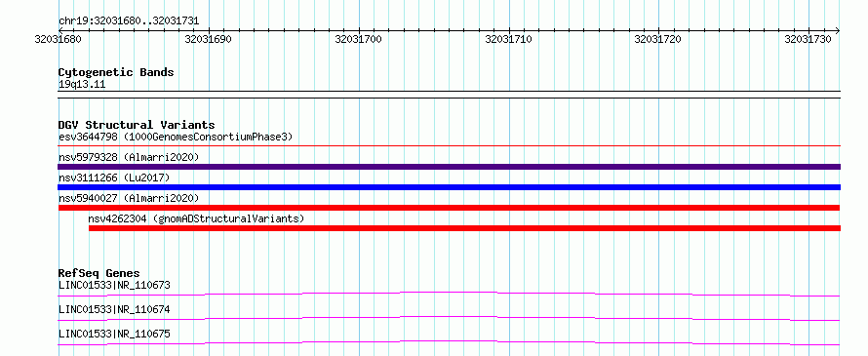The image size is (868, 356).
Task: Select the 19q13.11 band label
Action: (x=82, y=85)
